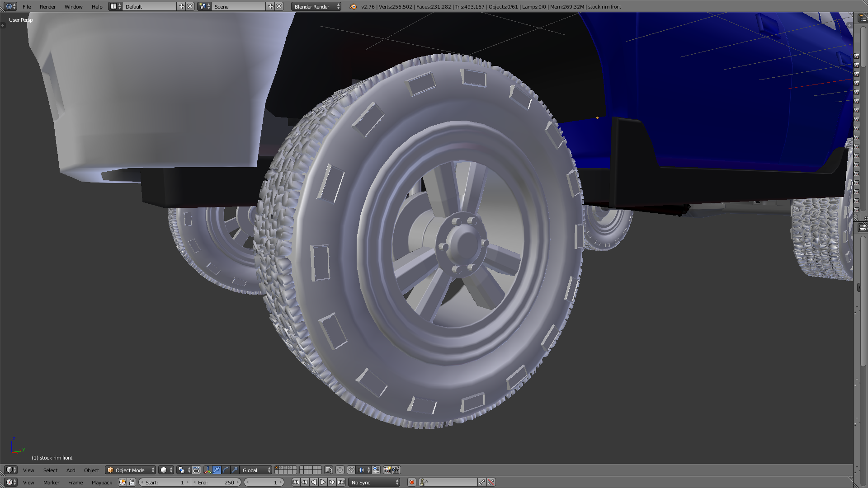
Task: Open the Add menu in the 3D viewport header
Action: [x=71, y=470]
